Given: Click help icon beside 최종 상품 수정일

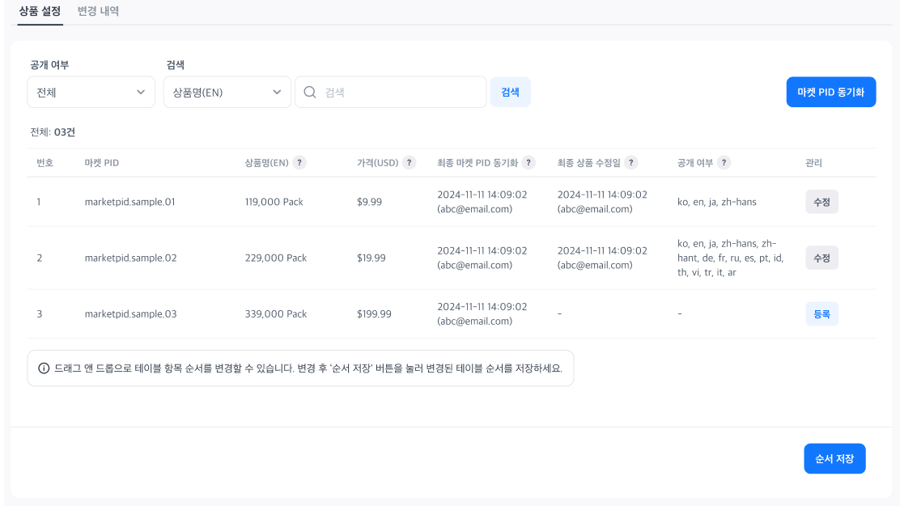Looking at the screenshot, I should [631, 163].
